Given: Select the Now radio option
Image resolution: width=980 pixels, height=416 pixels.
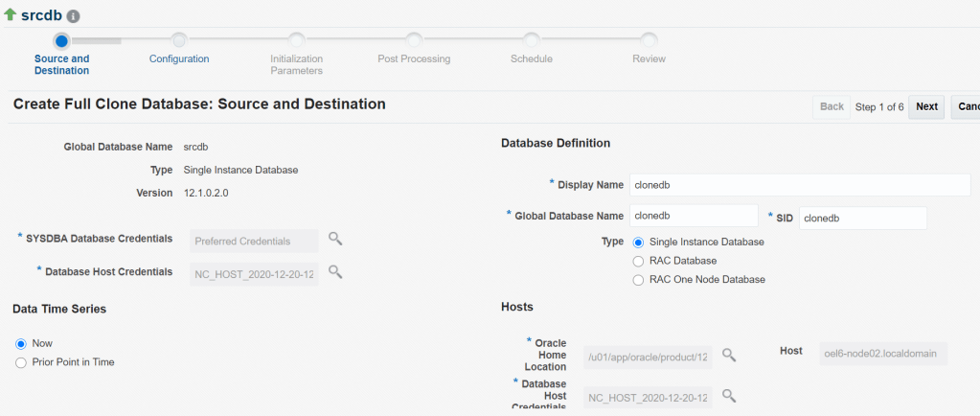Looking at the screenshot, I should (x=21, y=343).
